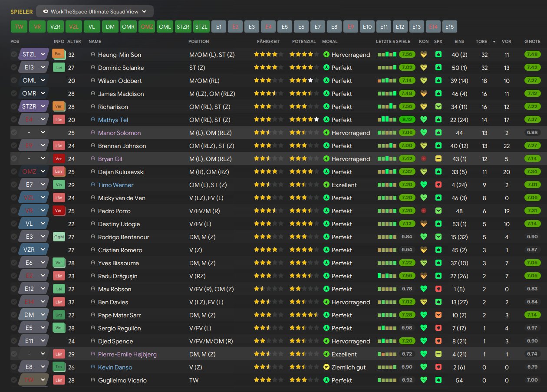The width and height of the screenshot is (547, 392).
Task: Click Cristian Romero's last five games form bars
Action: tap(387, 250)
